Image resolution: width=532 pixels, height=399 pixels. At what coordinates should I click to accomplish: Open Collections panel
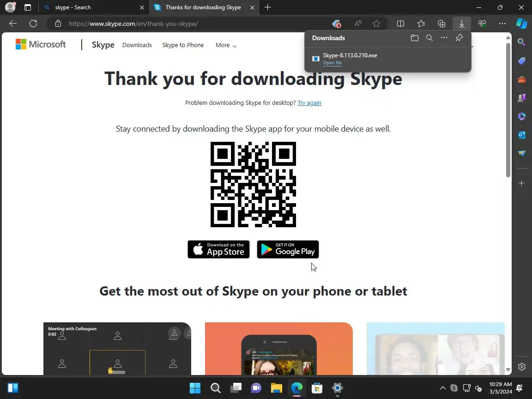441,24
